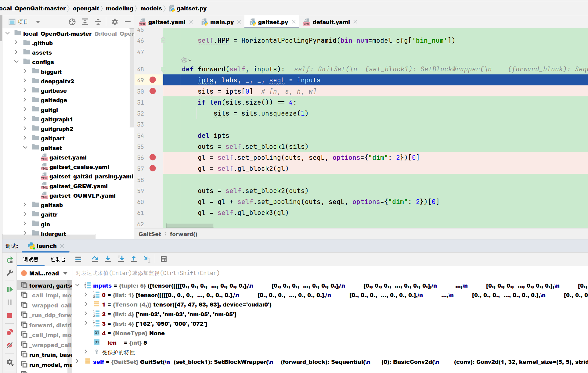Rerun launch with green rerun icon
Viewport: 588px width, 373px height.
tap(9, 260)
